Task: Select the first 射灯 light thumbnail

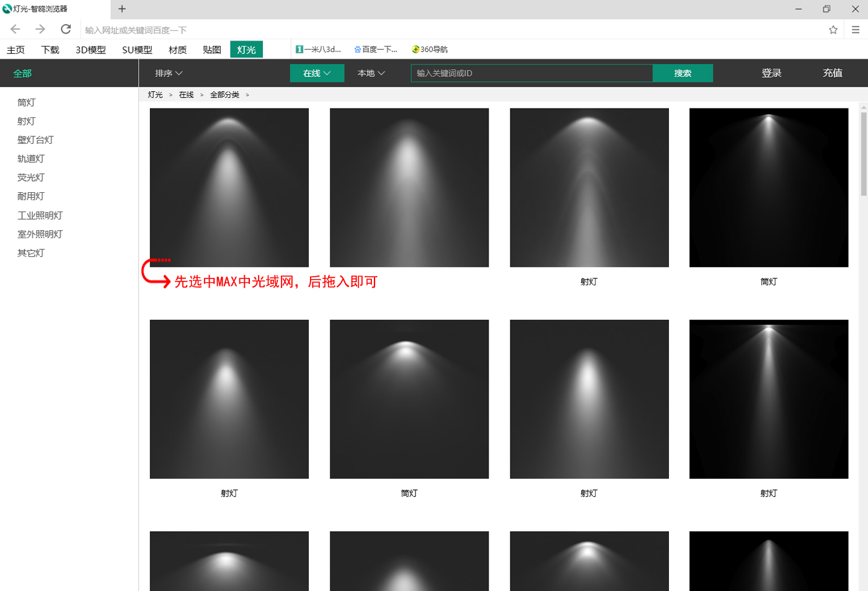Action: 589,187
